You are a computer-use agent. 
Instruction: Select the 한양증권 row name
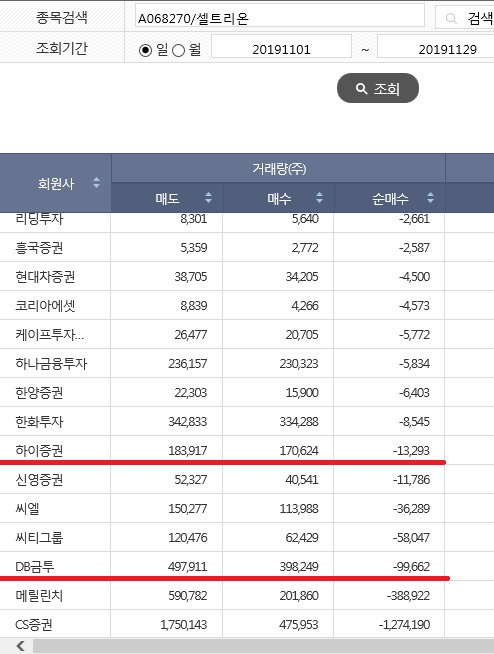[39, 393]
